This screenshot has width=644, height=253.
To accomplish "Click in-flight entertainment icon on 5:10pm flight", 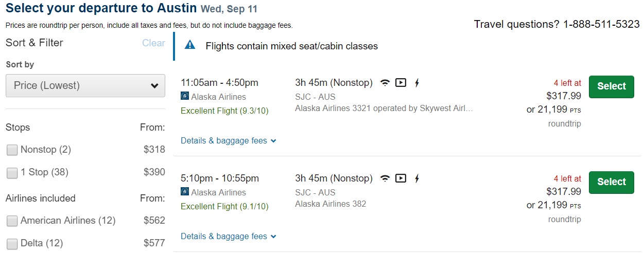I will tap(401, 178).
